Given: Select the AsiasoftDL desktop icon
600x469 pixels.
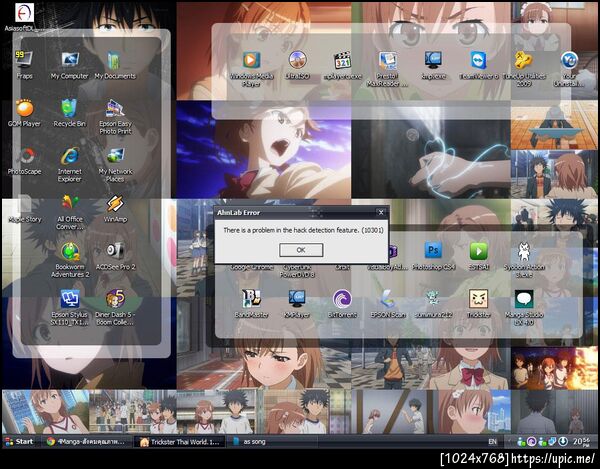Looking at the screenshot, I should click(24, 17).
